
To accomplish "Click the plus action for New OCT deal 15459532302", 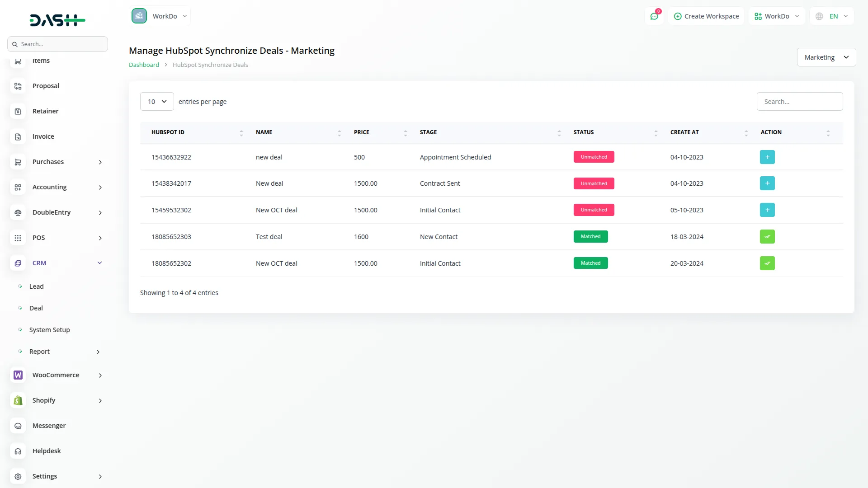I will tap(767, 210).
